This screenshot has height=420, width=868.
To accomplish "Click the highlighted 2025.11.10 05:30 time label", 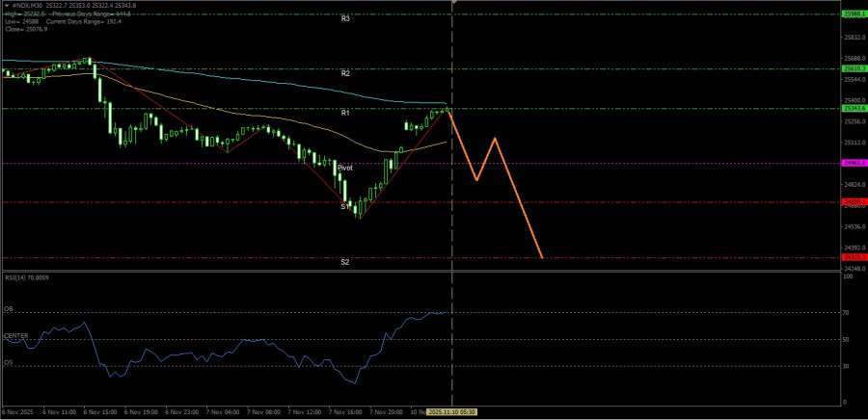I will tap(451, 411).
